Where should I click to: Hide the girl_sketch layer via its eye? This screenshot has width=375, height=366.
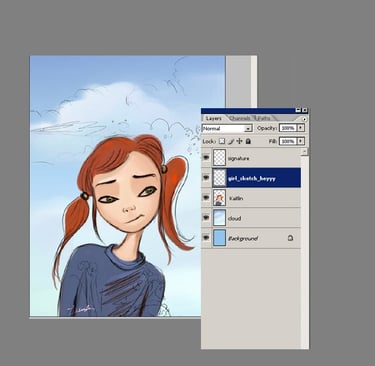pyautogui.click(x=206, y=177)
